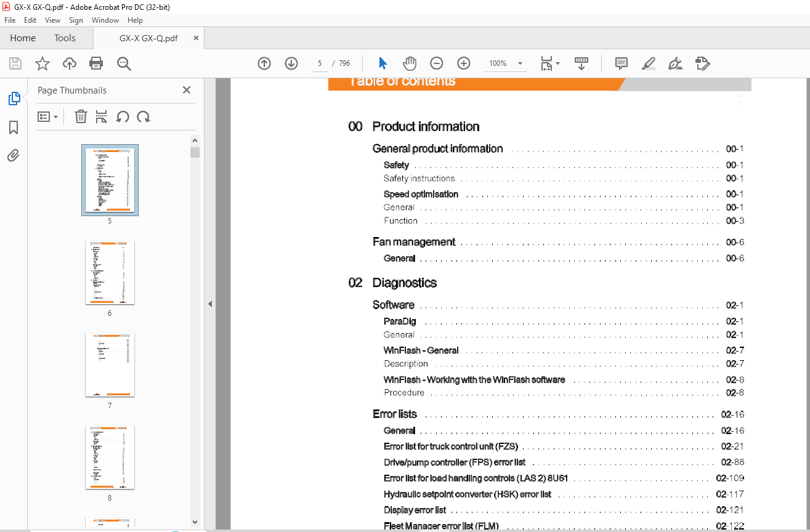Follow the WinFlash - General contents entry
The image size is (810, 532).
[421, 350]
